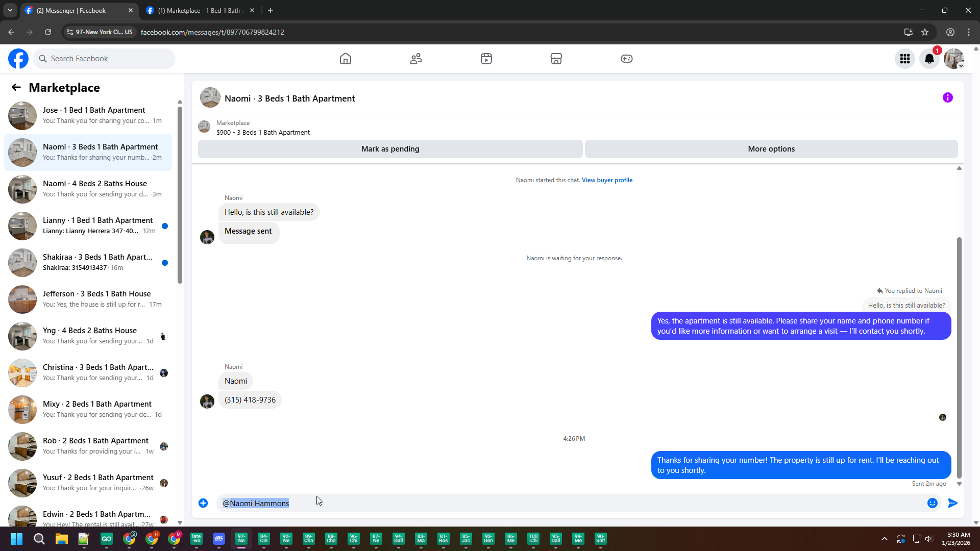The width and height of the screenshot is (980, 551).
Task: Open the taskbar clock and date
Action: click(956, 539)
